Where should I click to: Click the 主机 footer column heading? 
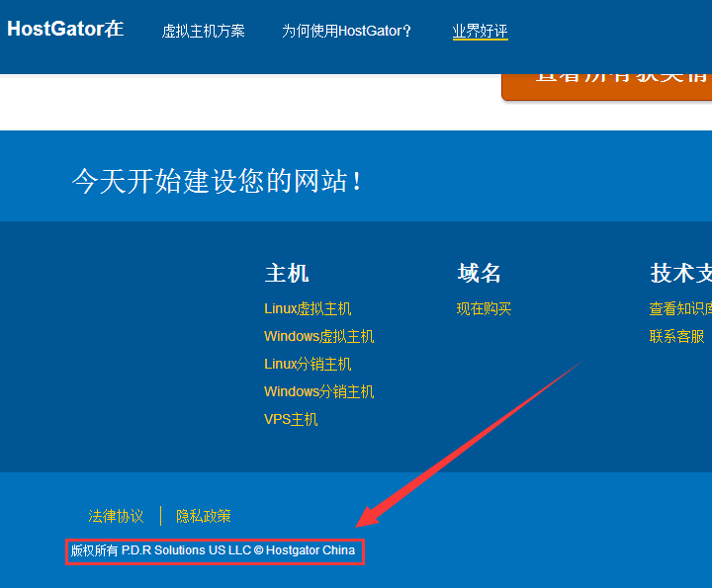tap(287, 273)
